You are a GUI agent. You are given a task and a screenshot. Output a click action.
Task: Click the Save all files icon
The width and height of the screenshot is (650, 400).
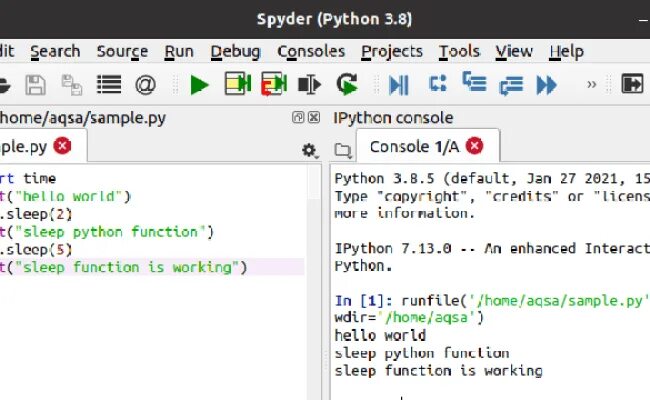click(72, 85)
